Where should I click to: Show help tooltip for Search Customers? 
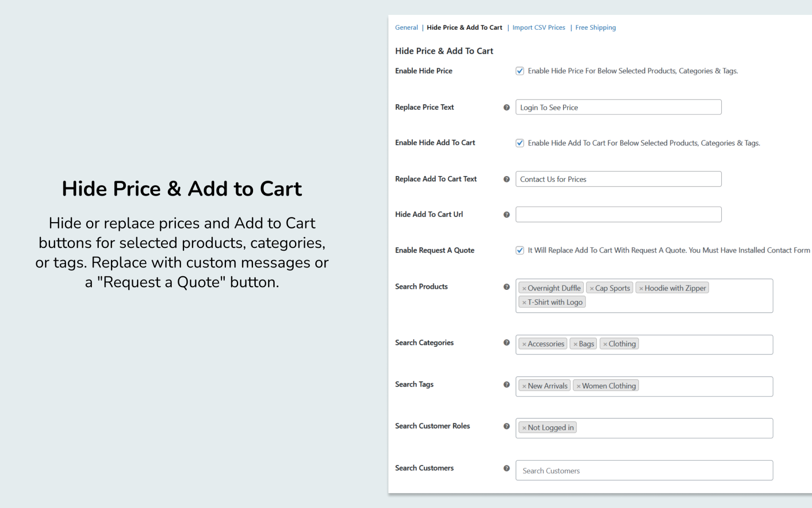507,468
